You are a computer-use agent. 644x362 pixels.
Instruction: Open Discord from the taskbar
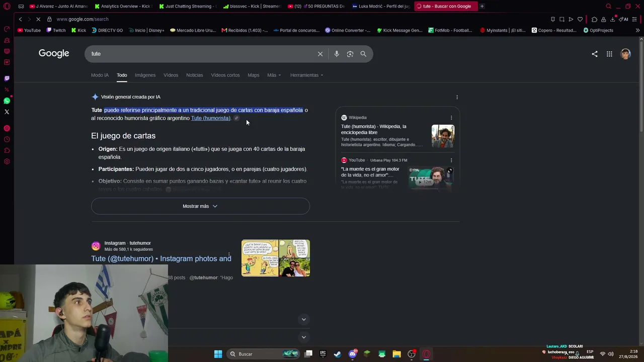(x=353, y=354)
